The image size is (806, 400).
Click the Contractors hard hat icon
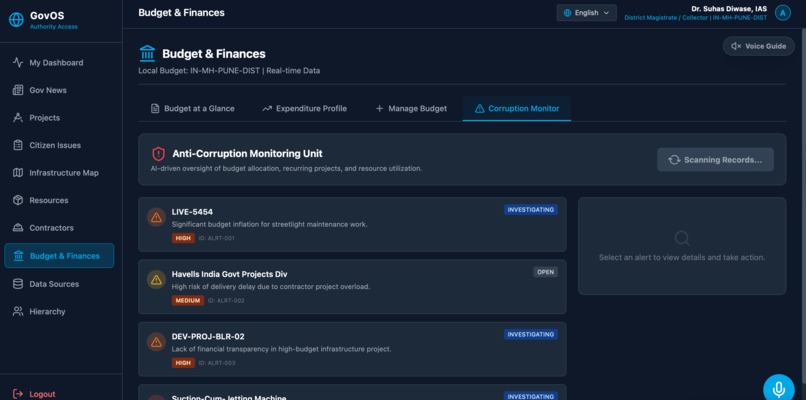click(18, 228)
